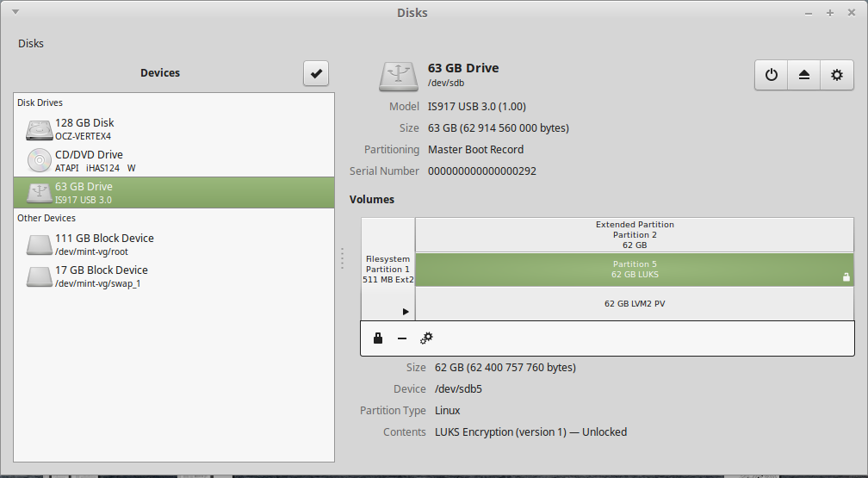The image size is (868, 478).
Task: Select 128 GB Disk OCZ-VERTEX4
Action: click(x=174, y=129)
